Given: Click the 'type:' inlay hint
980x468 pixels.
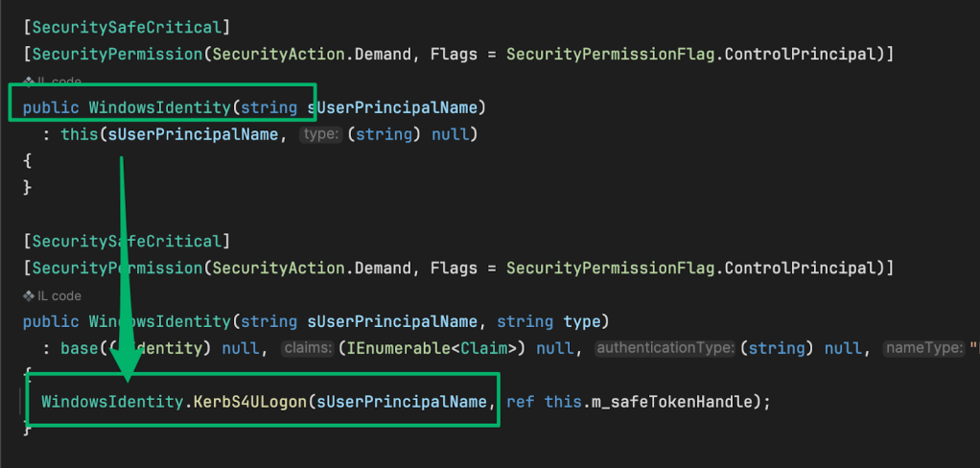Looking at the screenshot, I should click(320, 134).
